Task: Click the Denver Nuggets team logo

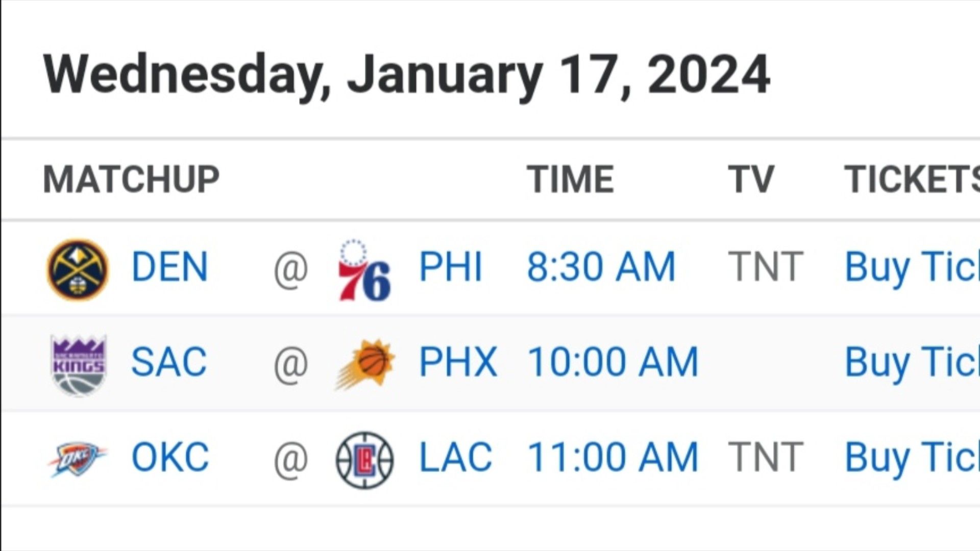Action: (78, 269)
